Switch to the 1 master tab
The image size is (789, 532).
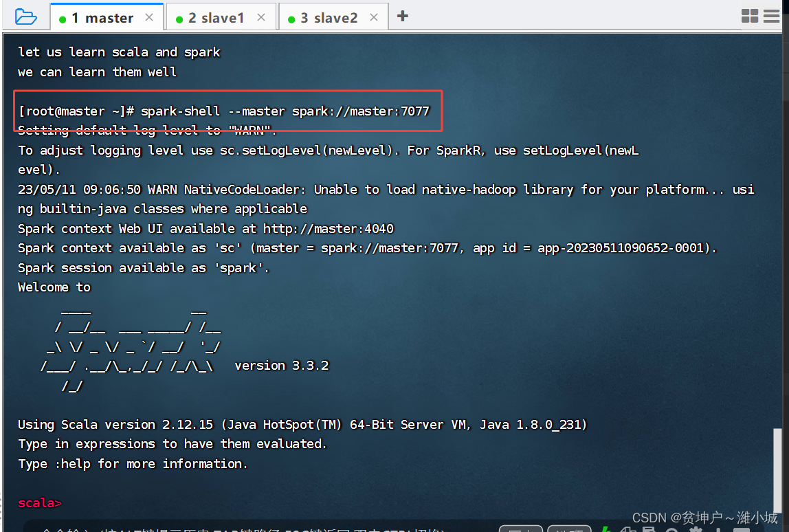[107, 16]
